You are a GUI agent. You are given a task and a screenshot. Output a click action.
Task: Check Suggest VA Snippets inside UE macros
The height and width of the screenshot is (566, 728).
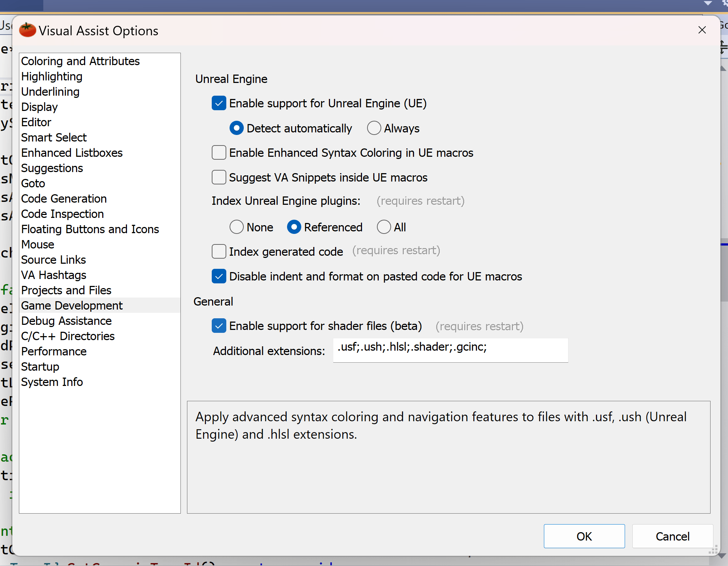pos(219,178)
